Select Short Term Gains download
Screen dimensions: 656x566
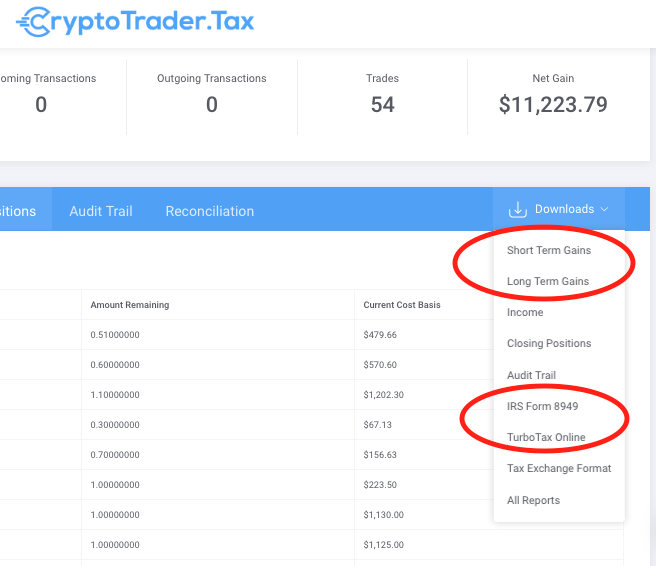549,250
